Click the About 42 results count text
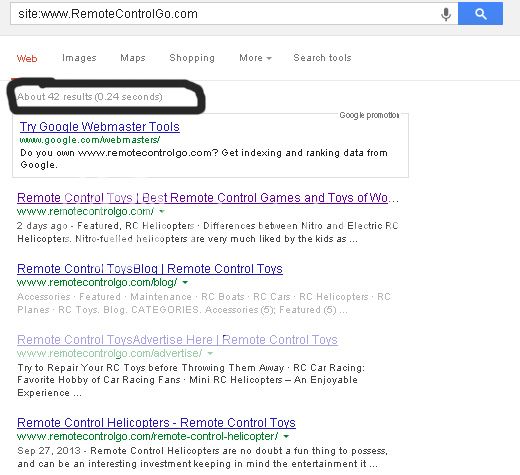 pos(90,97)
